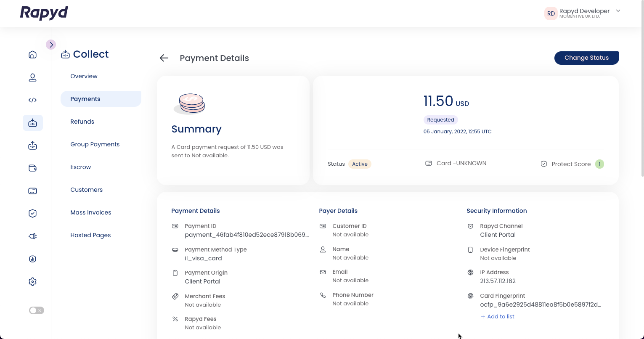Click the Collect heading icon
The width and height of the screenshot is (644, 339).
coord(65,54)
